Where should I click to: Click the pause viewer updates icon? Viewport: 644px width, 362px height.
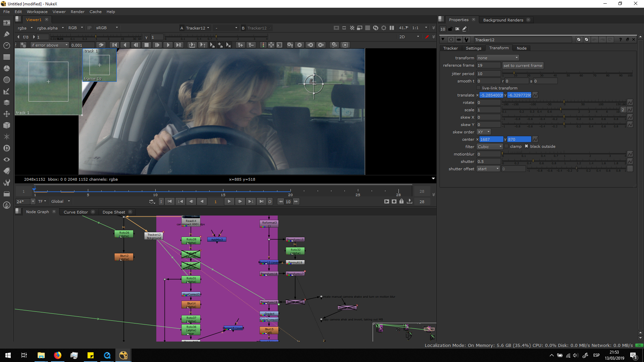pos(392,28)
